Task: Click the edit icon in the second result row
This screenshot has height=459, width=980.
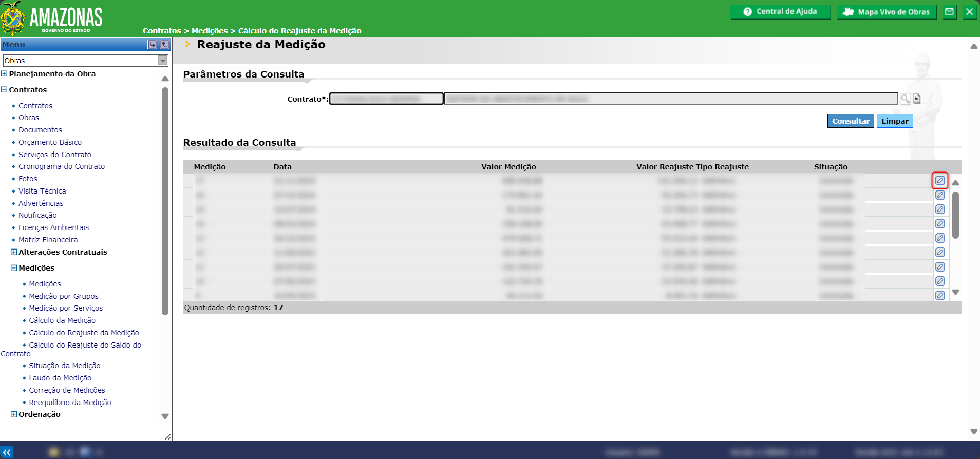Action: (x=940, y=195)
